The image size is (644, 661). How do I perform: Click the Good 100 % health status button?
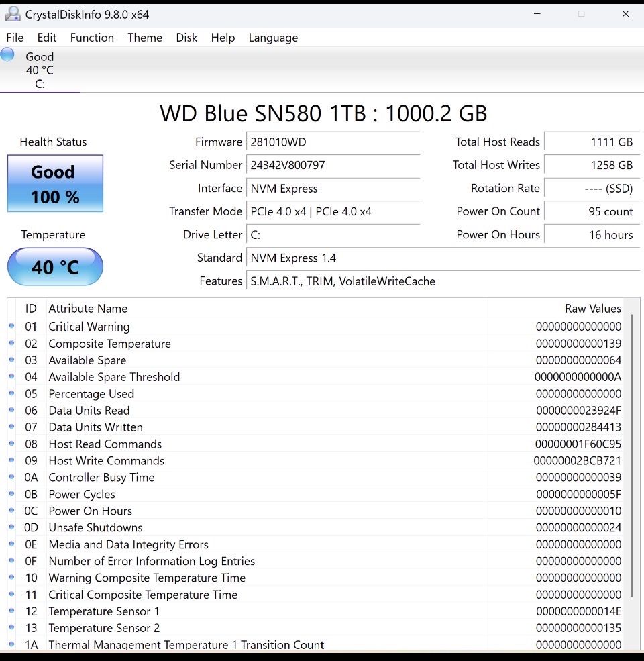click(55, 184)
